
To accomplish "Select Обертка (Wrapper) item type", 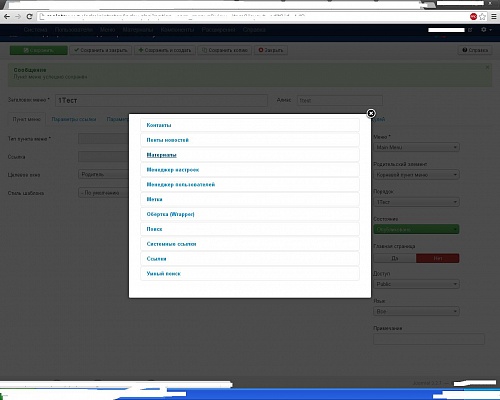I will (250, 214).
